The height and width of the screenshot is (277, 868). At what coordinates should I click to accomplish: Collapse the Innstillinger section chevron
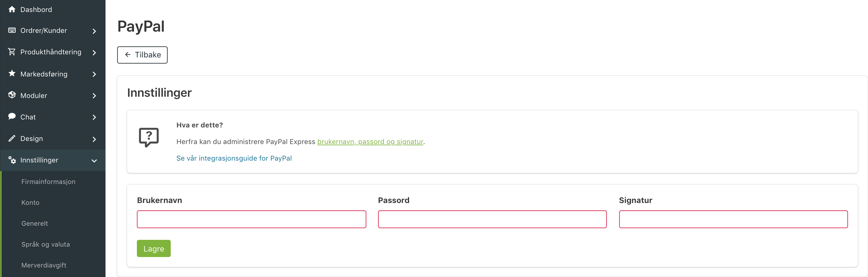click(94, 161)
